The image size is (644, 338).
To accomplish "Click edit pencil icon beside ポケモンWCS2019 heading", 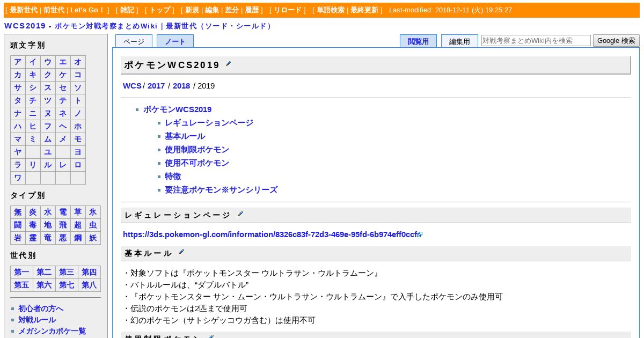I will point(228,64).
